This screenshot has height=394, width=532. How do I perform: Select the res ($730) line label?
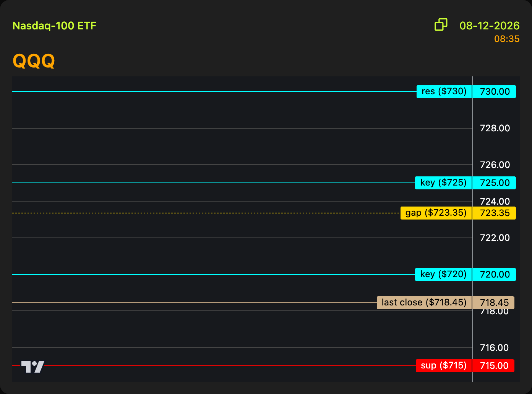[444, 92]
